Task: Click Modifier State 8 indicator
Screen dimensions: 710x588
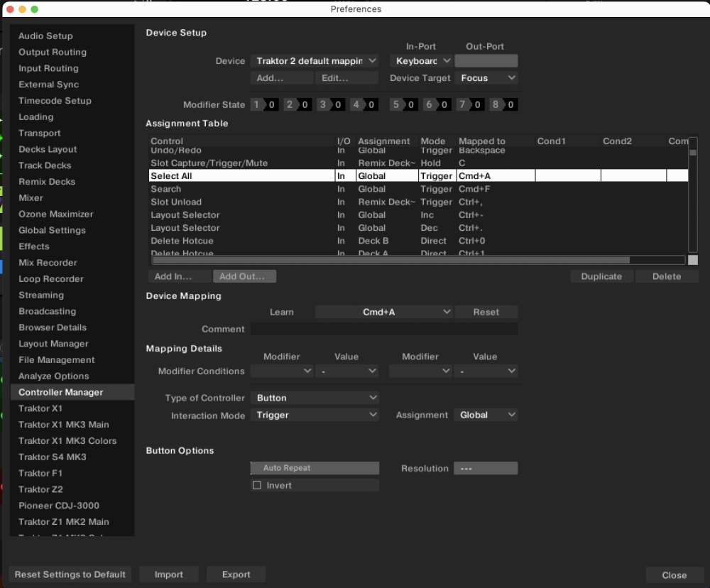Action: 503,104
